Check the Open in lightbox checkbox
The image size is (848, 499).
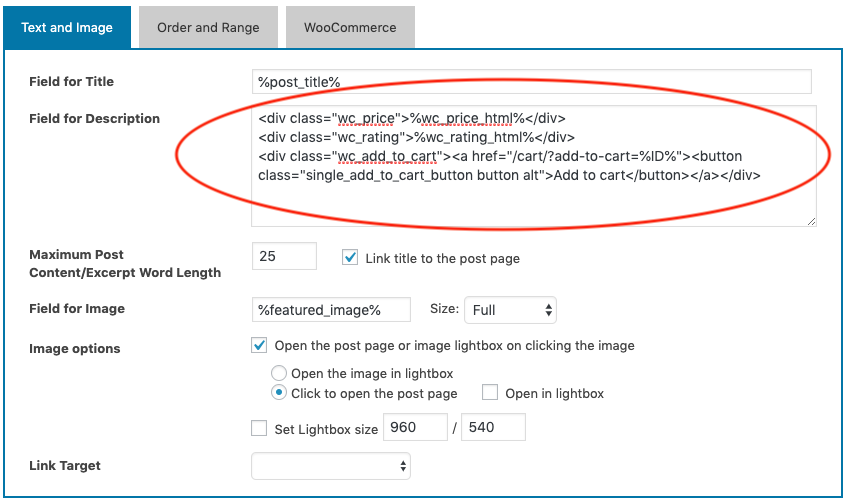[491, 393]
